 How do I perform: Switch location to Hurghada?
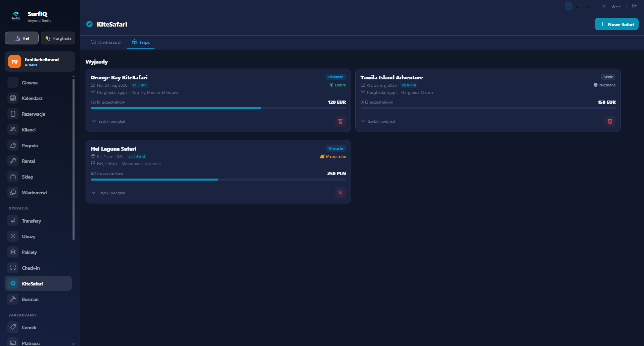coord(58,38)
